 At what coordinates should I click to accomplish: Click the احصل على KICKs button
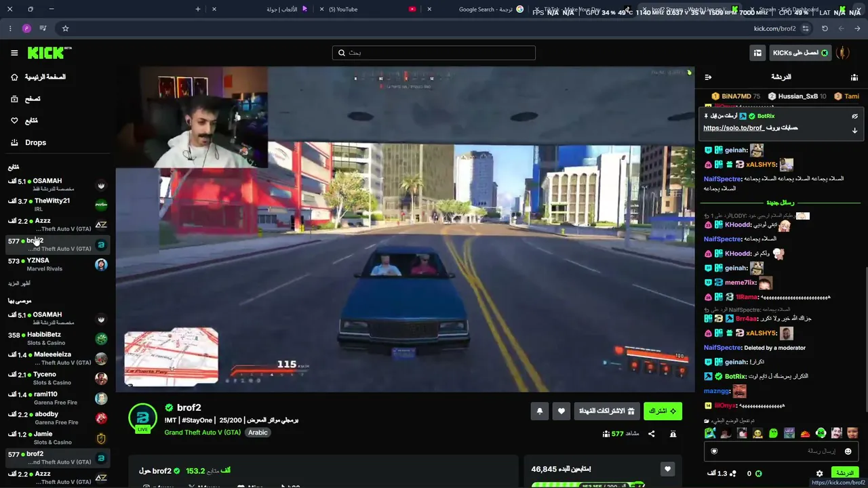(800, 53)
